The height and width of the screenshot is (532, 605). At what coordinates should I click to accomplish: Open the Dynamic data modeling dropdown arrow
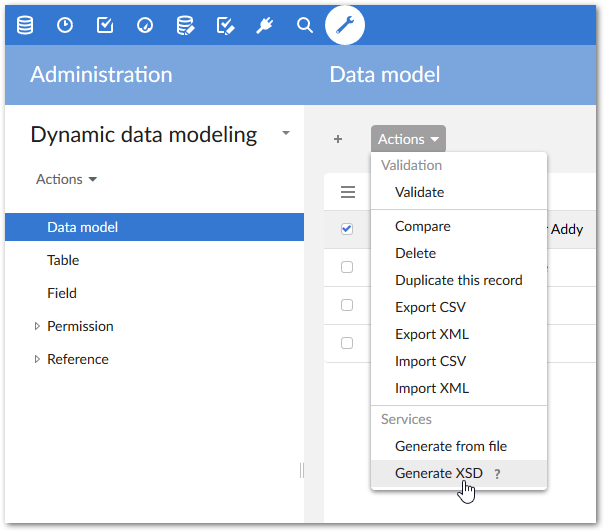pos(286,133)
